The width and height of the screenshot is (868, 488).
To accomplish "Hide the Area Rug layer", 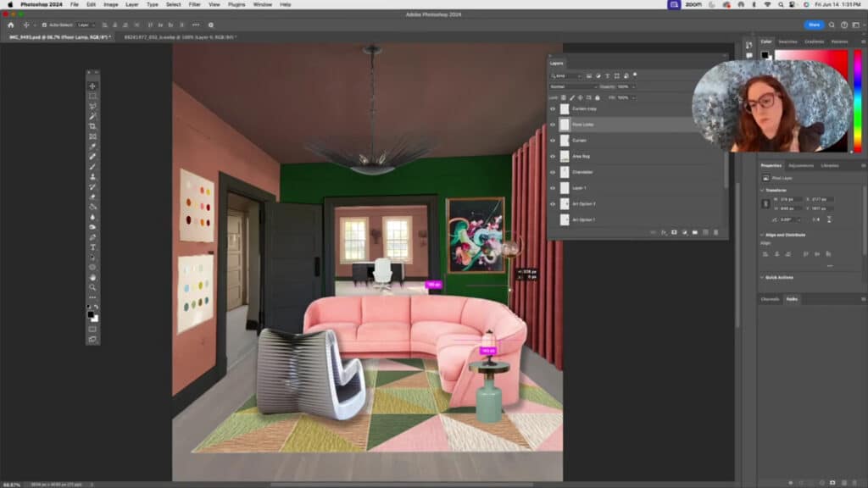I will click(553, 156).
